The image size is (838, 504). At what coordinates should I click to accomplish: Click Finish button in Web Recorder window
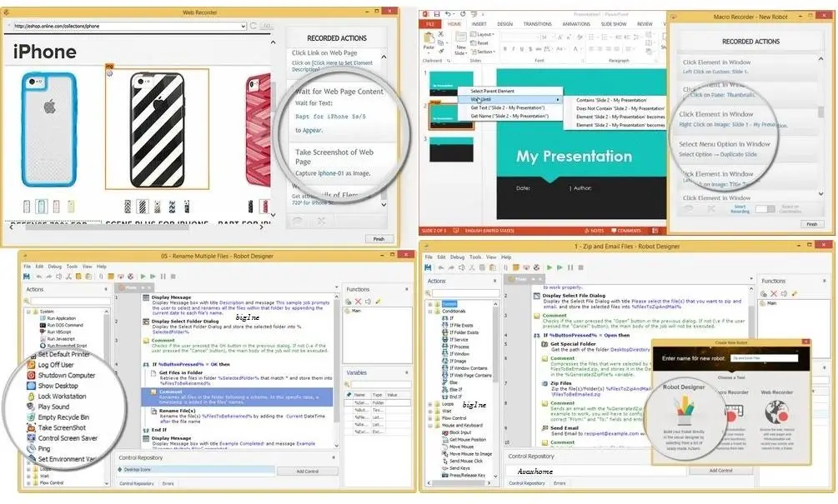pos(379,238)
